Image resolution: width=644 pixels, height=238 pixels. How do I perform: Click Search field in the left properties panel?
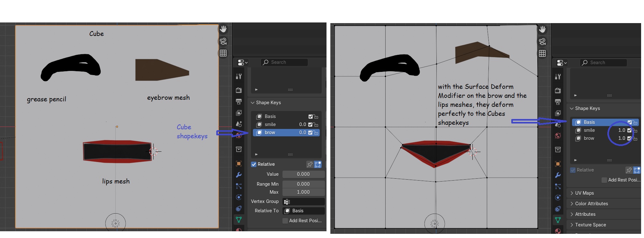click(284, 62)
